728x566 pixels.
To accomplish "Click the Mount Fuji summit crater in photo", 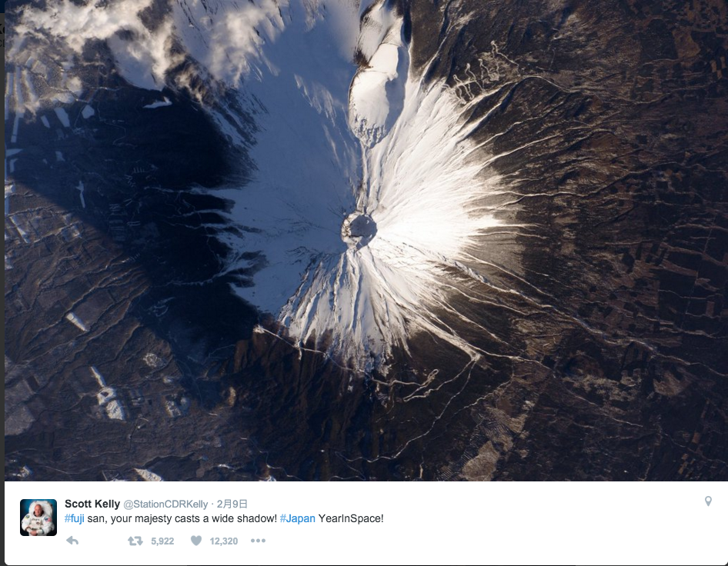I will pyautogui.click(x=359, y=229).
